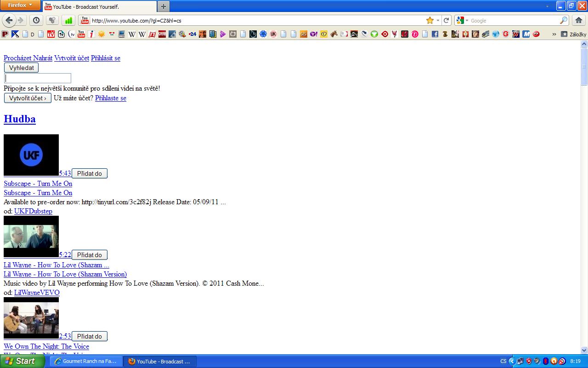Click the CS language indicator in taskbar
The image size is (588, 368).
[503, 361]
